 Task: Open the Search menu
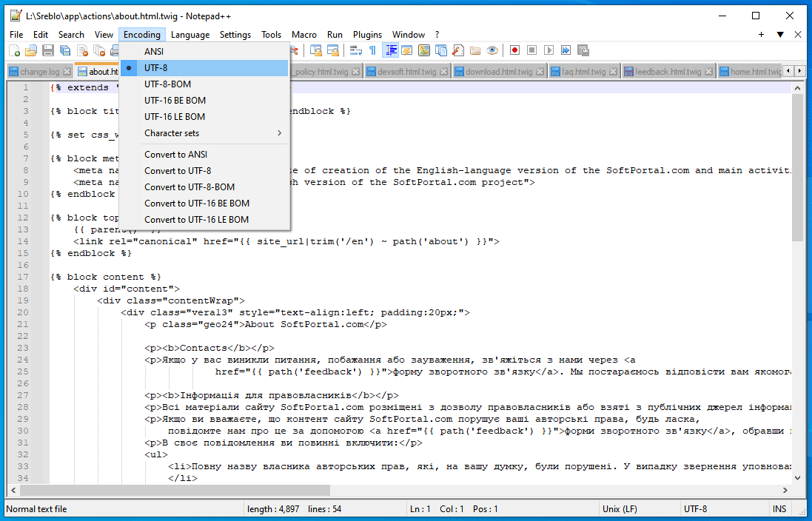(72, 35)
